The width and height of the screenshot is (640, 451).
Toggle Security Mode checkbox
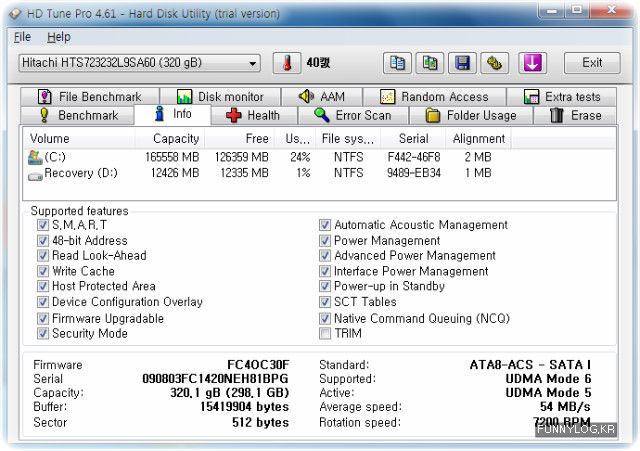(42, 333)
